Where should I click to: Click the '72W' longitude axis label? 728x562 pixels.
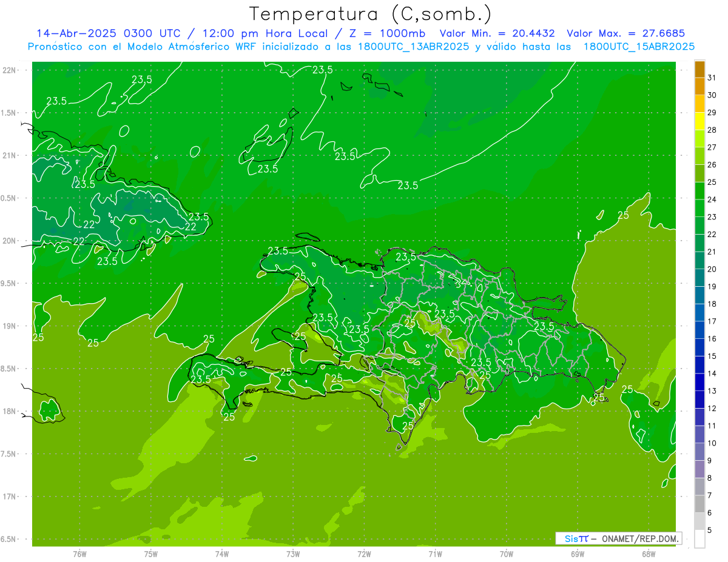pyautogui.click(x=364, y=554)
